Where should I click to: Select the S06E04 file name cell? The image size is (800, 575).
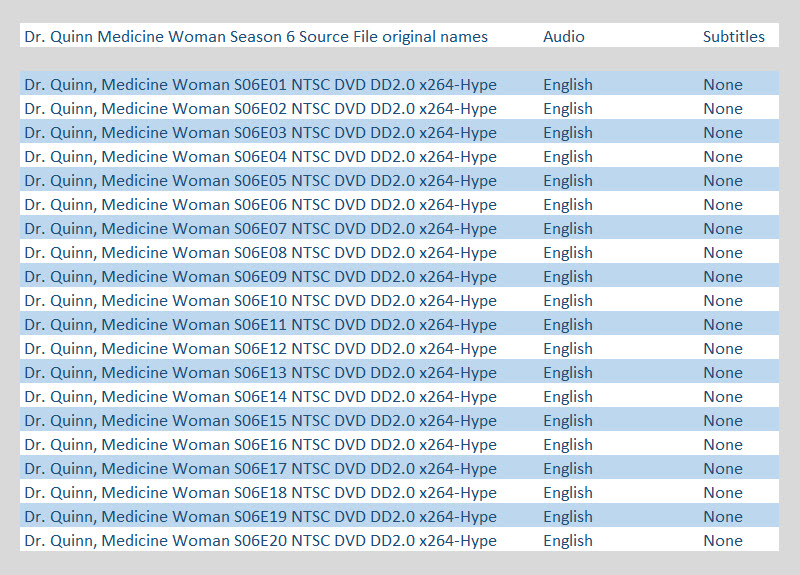(x=260, y=156)
